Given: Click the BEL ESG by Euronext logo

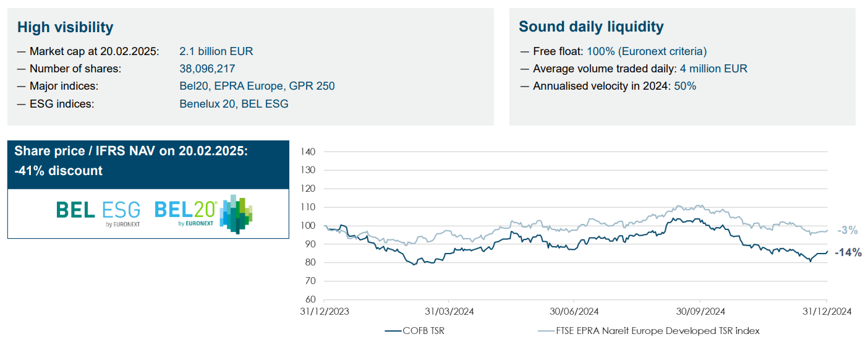Looking at the screenshot, I should (98, 214).
